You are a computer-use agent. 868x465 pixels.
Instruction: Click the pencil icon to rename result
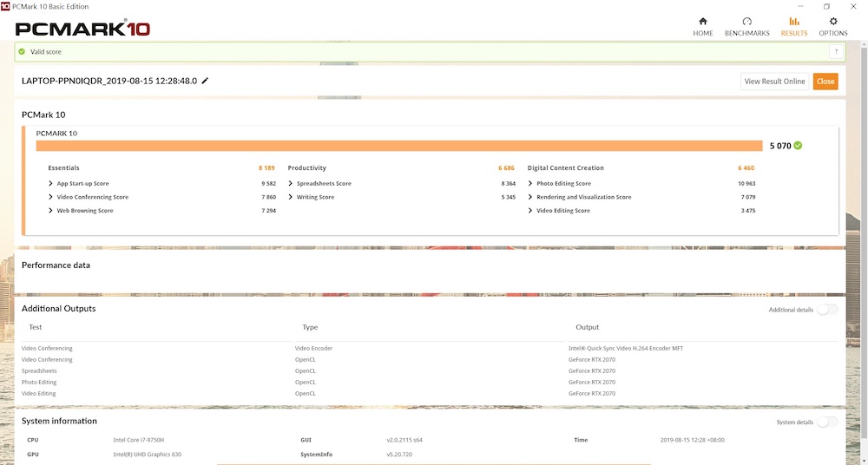206,81
